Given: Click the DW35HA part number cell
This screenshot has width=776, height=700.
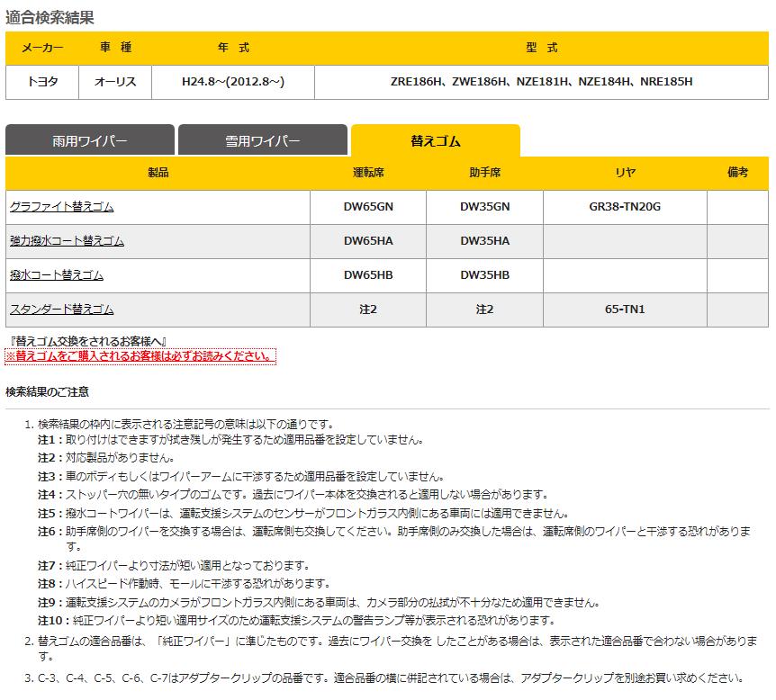Looking at the screenshot, I should [484, 241].
